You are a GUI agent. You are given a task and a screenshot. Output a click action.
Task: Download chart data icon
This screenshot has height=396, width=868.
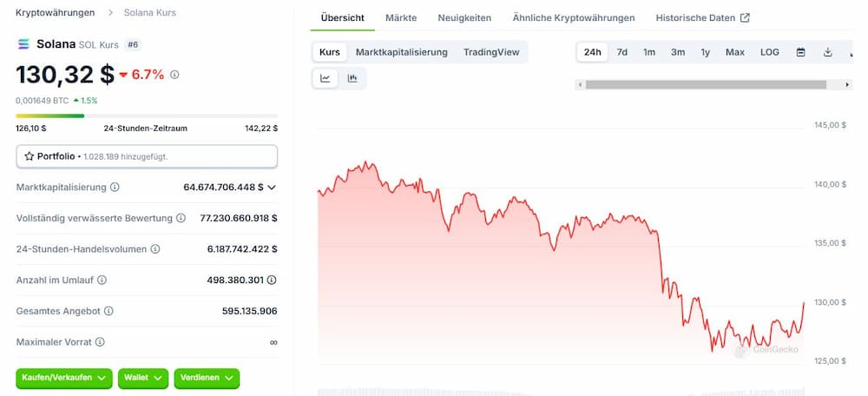coord(827,52)
